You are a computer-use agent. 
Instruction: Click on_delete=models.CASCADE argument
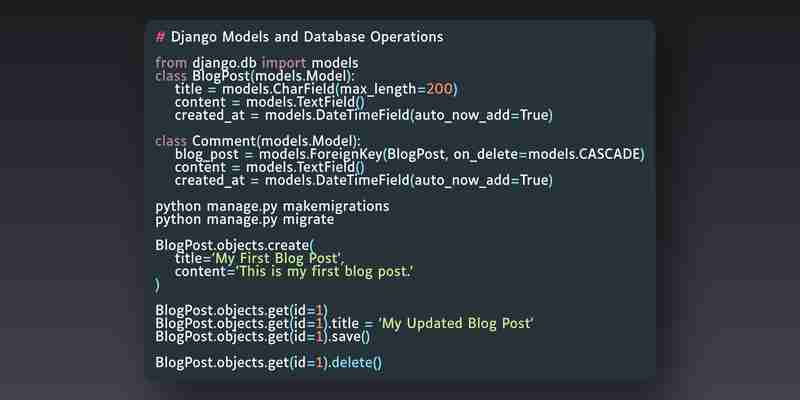[546, 154]
